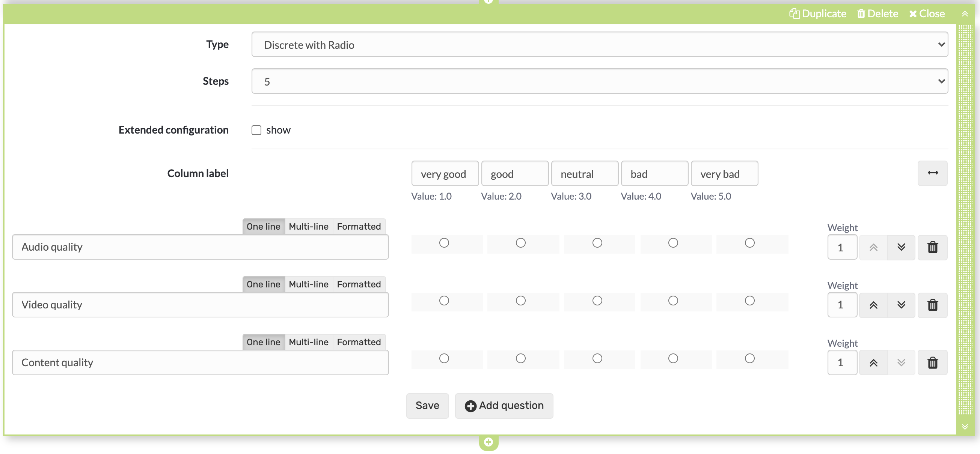Switch to Multi-line tab for Content quality
980x454 pixels.
pos(308,341)
